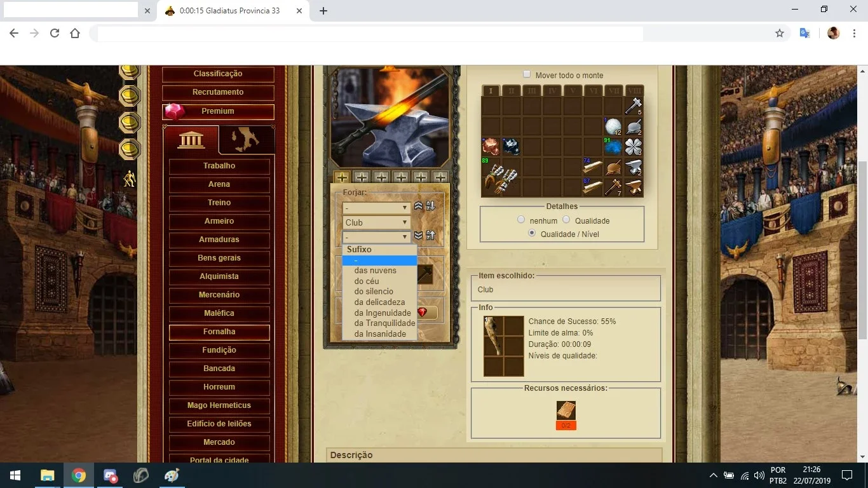The width and height of the screenshot is (868, 488).
Task: Enable the Mover todo o monte checkbox
Action: [x=526, y=74]
